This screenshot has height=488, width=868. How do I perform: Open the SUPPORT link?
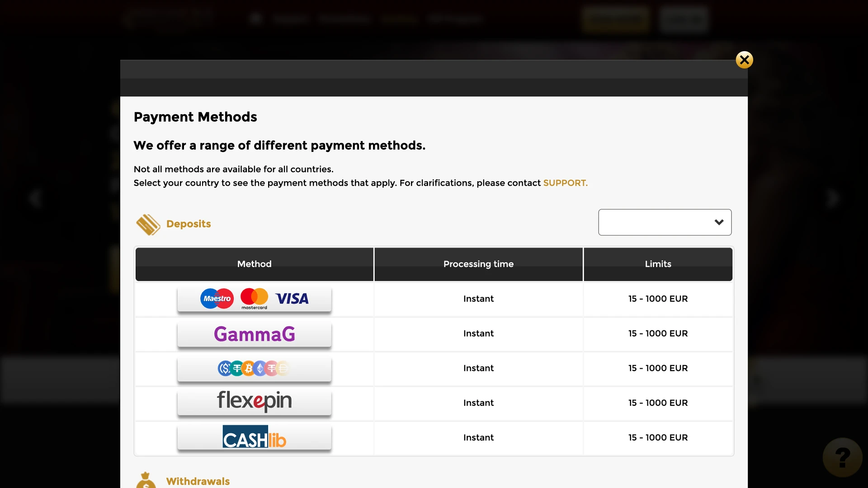(x=565, y=183)
